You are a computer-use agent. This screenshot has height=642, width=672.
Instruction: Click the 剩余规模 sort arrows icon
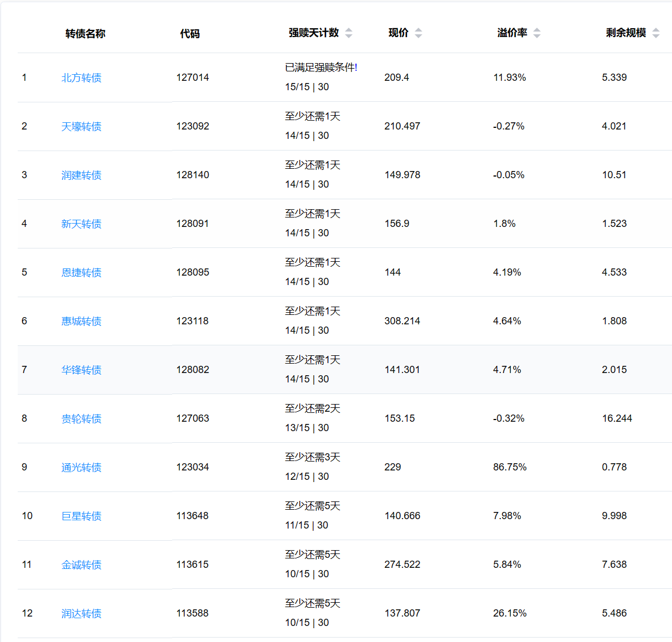pyautogui.click(x=656, y=33)
